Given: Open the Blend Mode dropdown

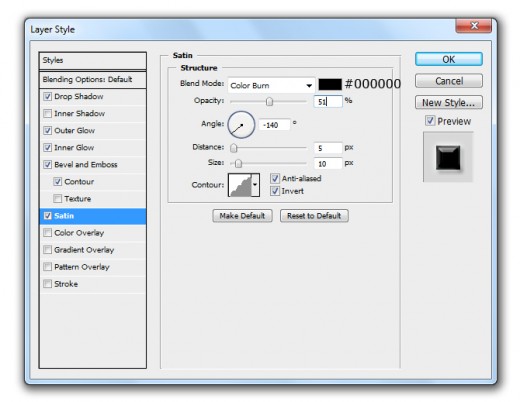Looking at the screenshot, I should [x=271, y=86].
